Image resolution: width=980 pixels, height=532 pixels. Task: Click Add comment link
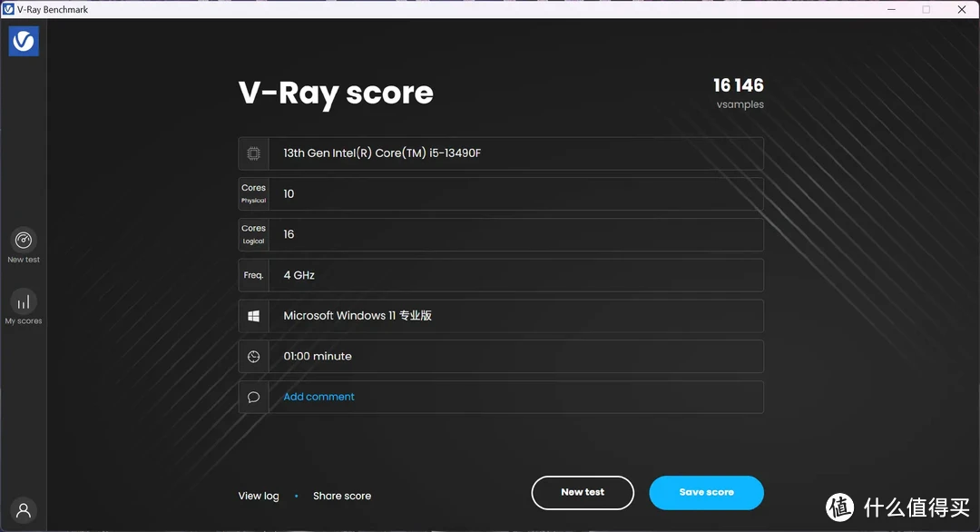click(x=318, y=397)
